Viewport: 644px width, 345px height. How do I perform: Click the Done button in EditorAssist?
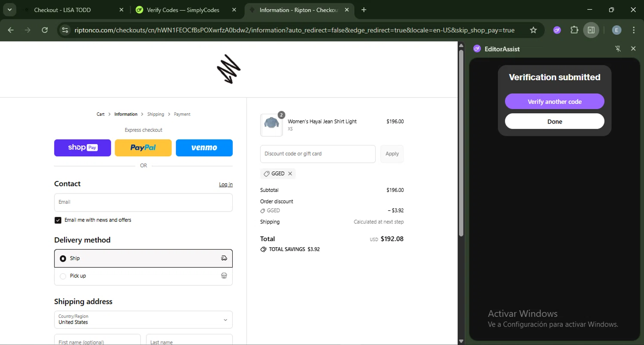coord(555,121)
